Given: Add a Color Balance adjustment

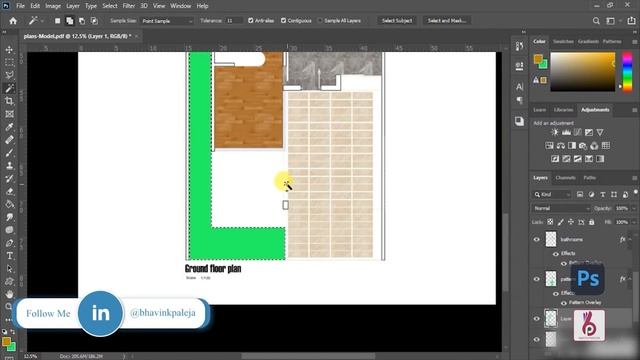Looking at the screenshot, I should (x=561, y=146).
